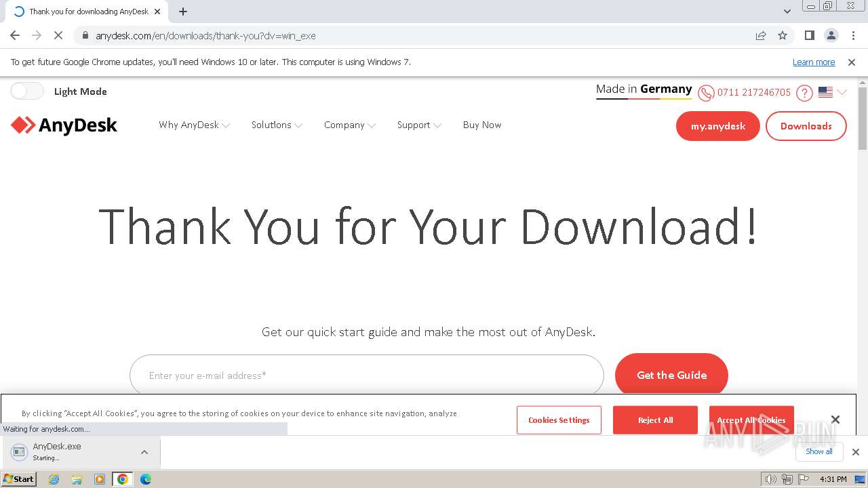Click the Chrome taskbar icon
The image size is (868, 488).
point(123,479)
